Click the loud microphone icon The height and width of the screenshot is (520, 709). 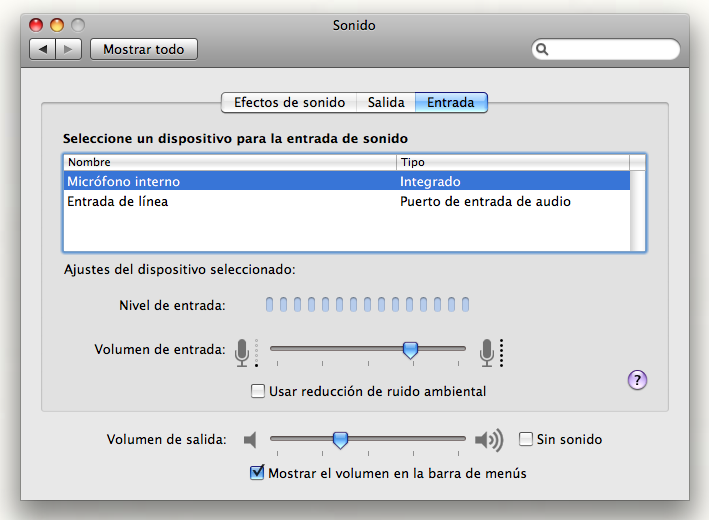[487, 351]
